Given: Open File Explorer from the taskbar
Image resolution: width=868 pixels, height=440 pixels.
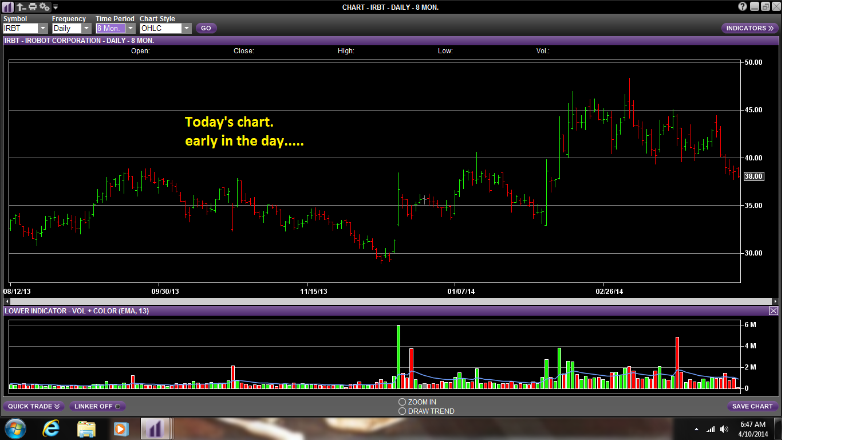Looking at the screenshot, I should (86, 429).
